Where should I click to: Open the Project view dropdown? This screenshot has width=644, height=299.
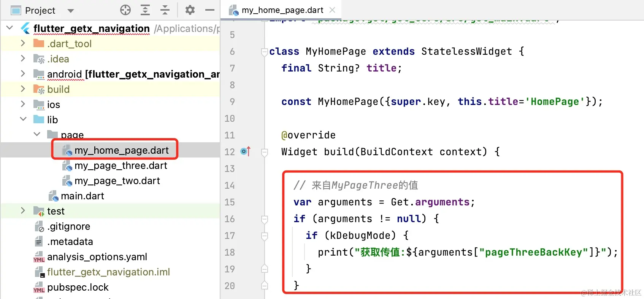(70, 11)
